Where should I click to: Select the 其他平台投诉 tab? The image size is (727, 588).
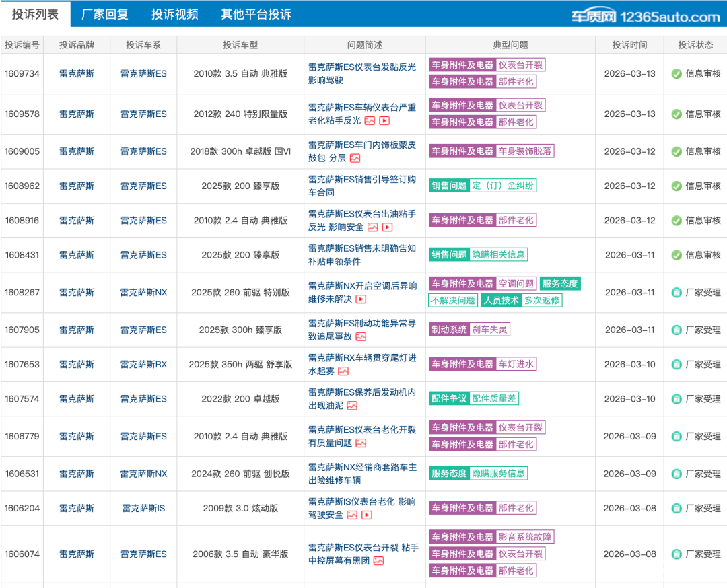pyautogui.click(x=256, y=14)
